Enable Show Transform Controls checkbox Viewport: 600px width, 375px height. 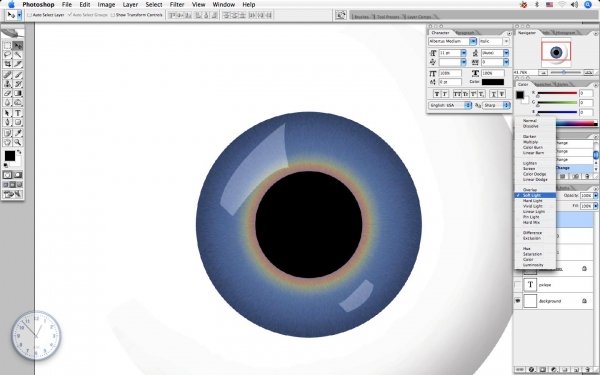click(112, 15)
